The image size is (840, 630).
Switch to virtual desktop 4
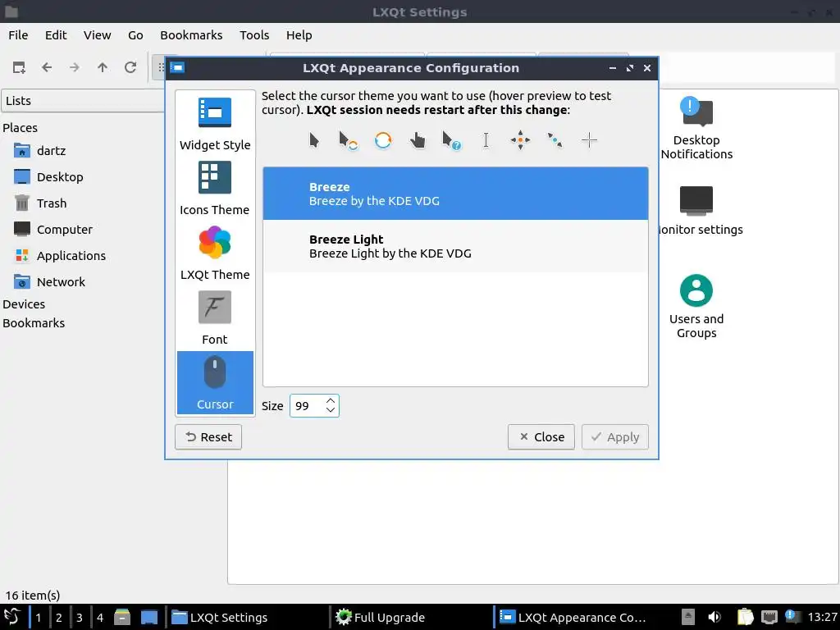click(99, 618)
